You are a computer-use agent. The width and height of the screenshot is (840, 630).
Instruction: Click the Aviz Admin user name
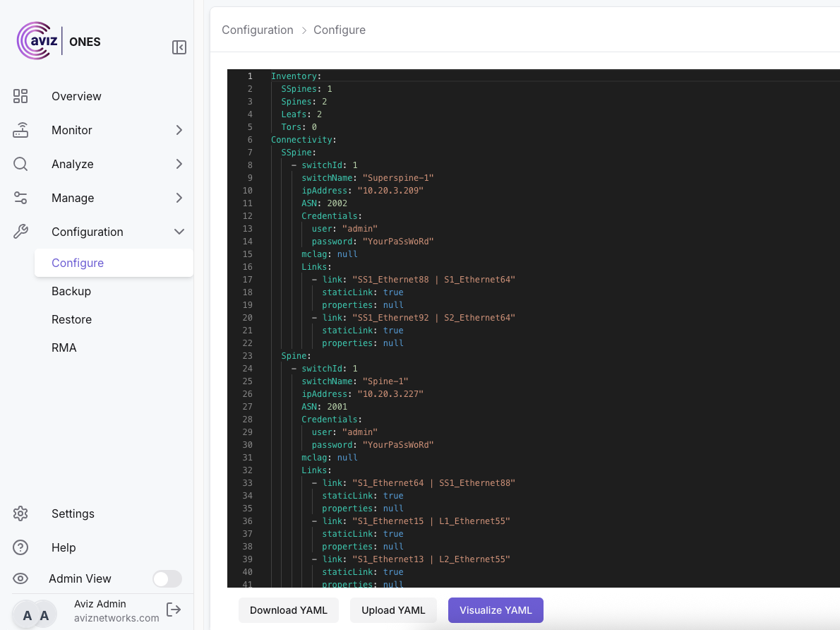[x=100, y=604]
